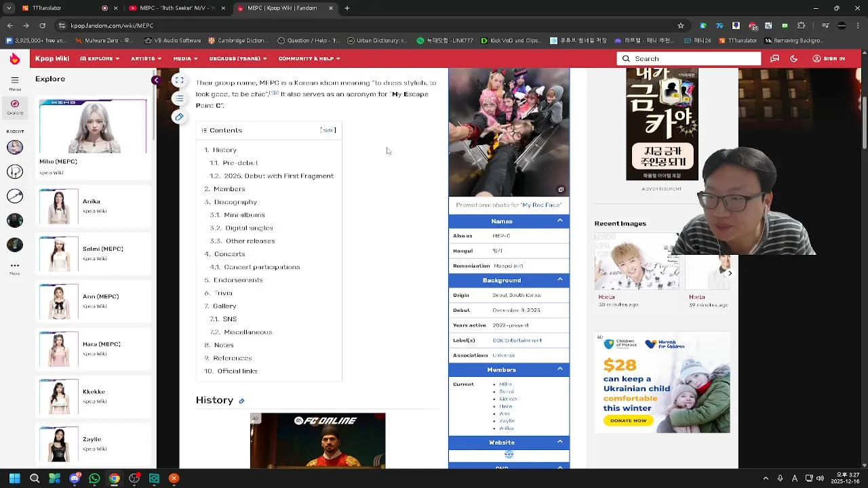
Task: Advance Recent Images carousel with arrow
Action: [730, 273]
